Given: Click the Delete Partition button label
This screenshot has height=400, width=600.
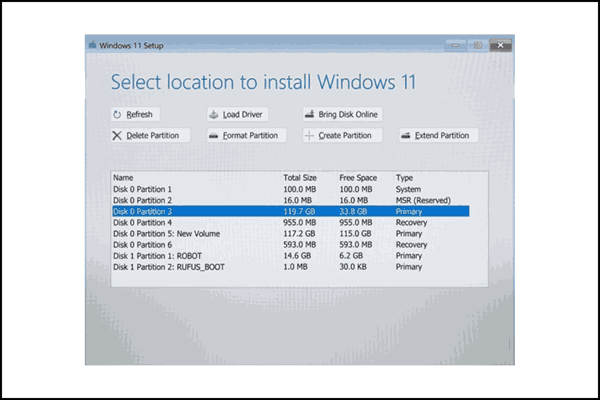Looking at the screenshot, I should coord(153,136).
